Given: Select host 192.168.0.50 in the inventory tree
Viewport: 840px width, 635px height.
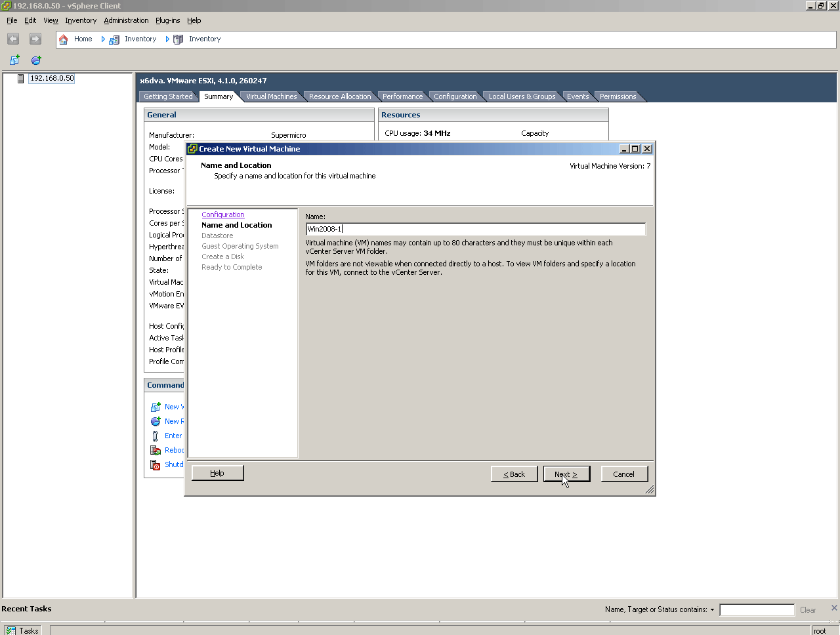Looking at the screenshot, I should (x=52, y=79).
